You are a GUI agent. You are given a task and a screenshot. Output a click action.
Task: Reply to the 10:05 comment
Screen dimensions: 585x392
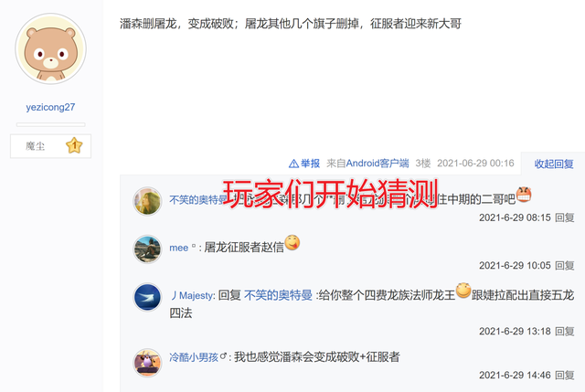coord(565,266)
